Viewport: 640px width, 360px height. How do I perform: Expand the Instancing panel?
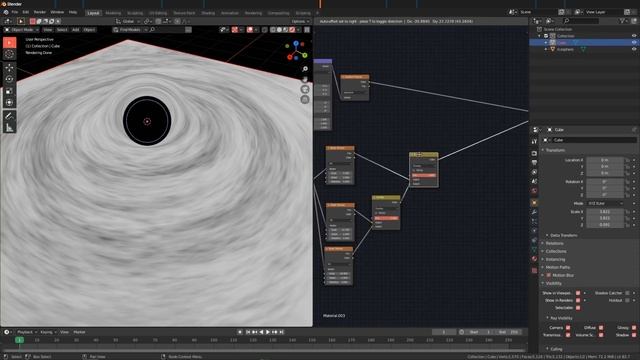[553, 259]
